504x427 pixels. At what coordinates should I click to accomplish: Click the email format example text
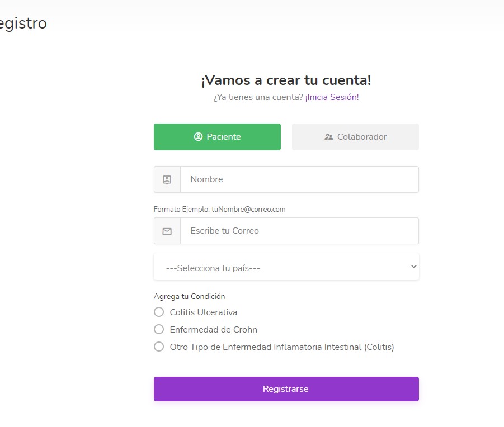219,209
